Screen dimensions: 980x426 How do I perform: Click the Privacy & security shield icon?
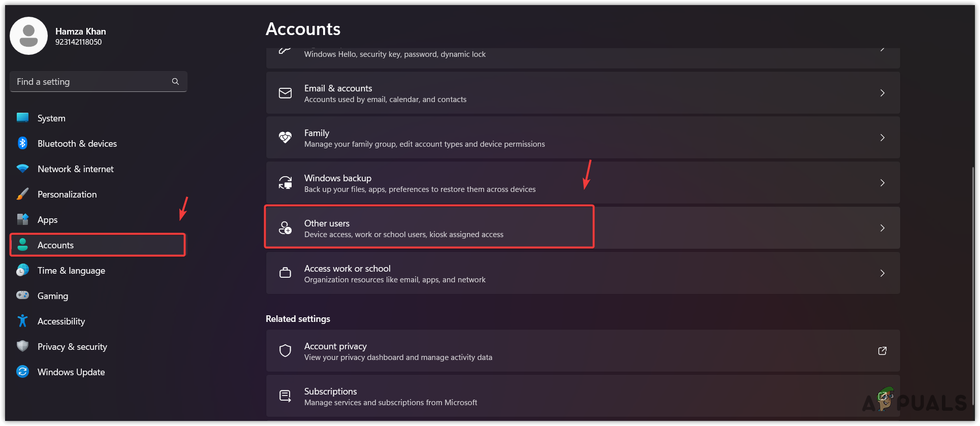coord(22,346)
